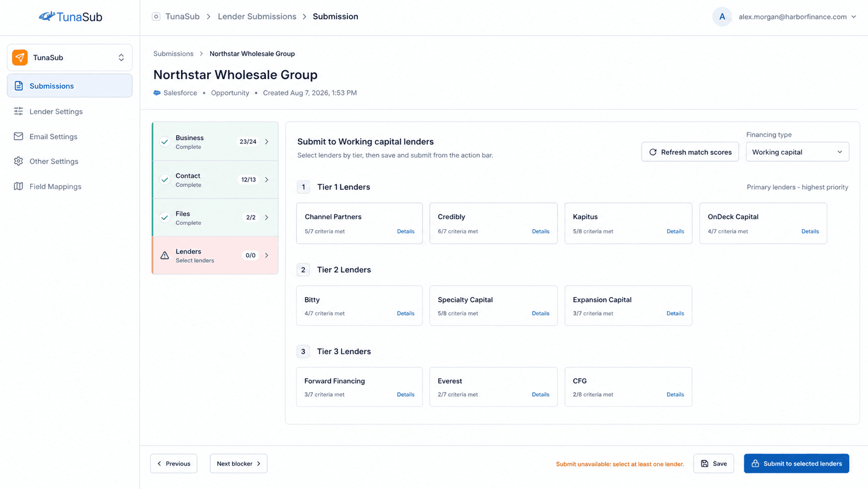Go back with the Previous button

pos(173,464)
